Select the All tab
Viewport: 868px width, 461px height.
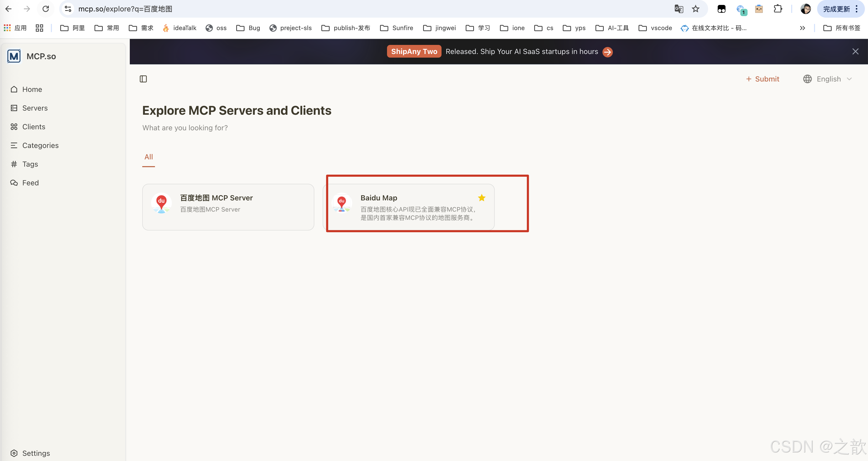coord(148,157)
